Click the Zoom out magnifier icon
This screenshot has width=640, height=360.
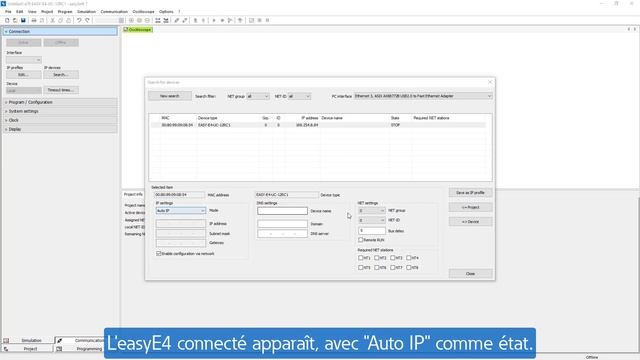(147, 20)
